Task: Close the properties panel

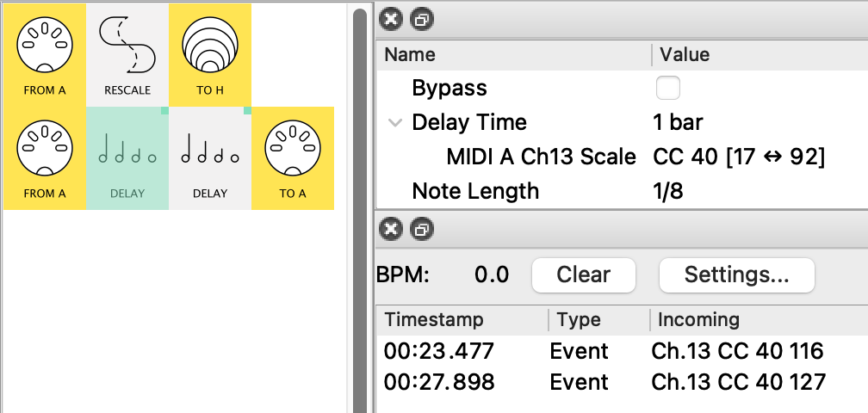Action: click(391, 19)
